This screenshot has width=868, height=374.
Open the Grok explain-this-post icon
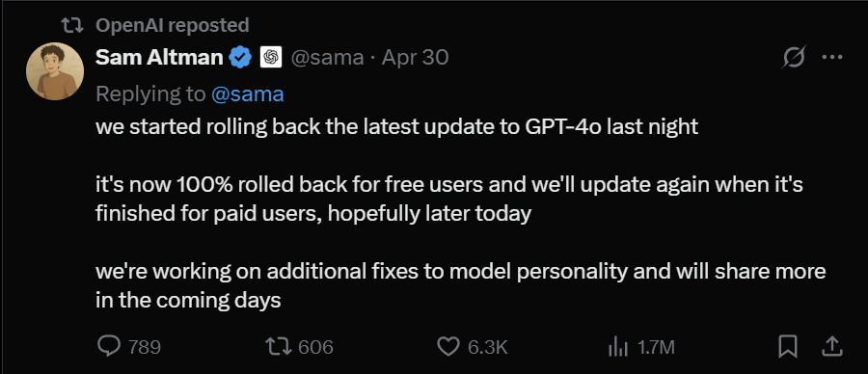tap(795, 57)
